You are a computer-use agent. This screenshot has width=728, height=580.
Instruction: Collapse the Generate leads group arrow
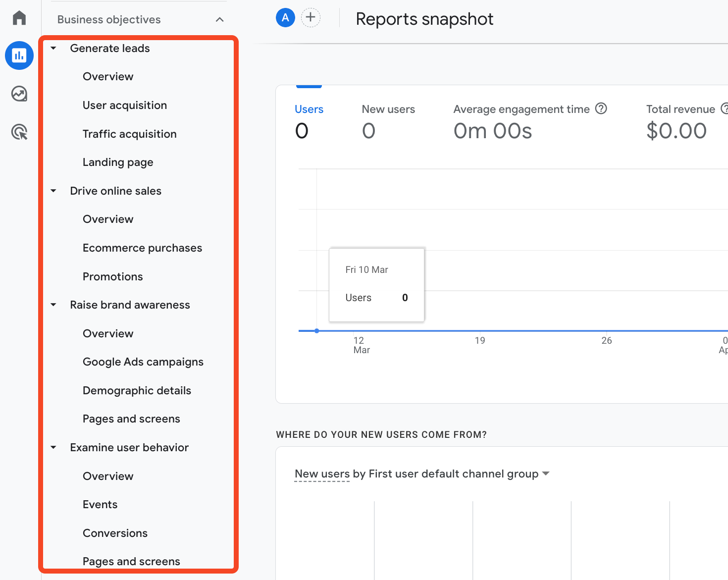[x=53, y=49]
